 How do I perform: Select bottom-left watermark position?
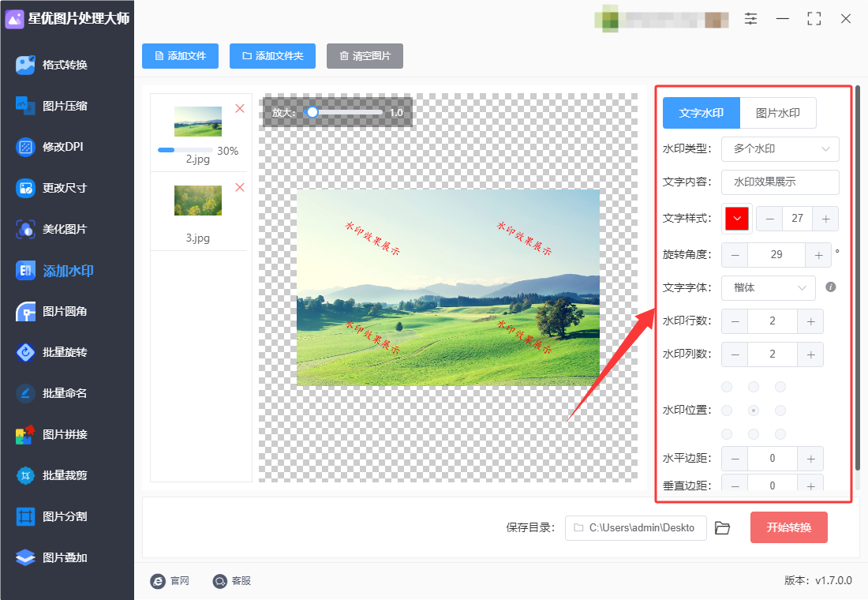coord(727,434)
